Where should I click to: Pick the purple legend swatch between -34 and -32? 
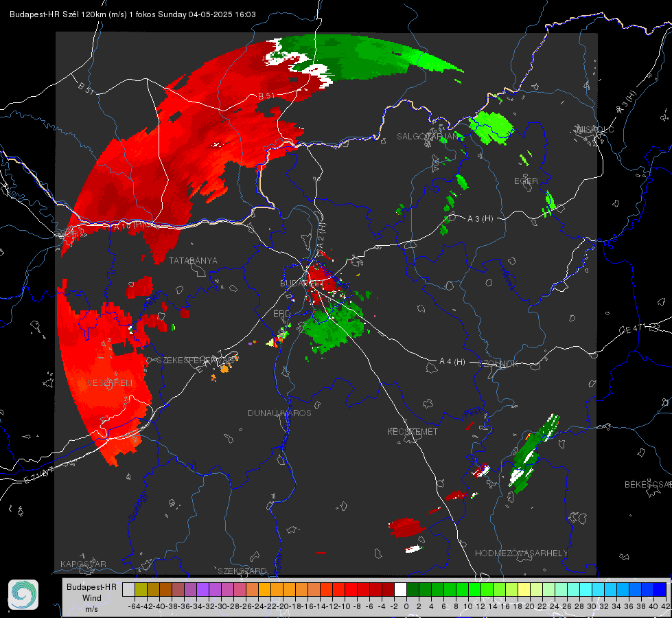coord(202,589)
